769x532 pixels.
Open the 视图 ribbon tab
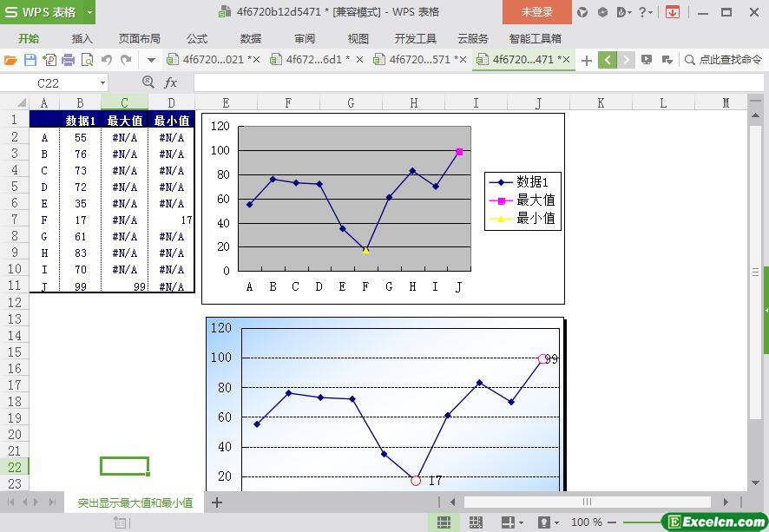pyautogui.click(x=358, y=38)
